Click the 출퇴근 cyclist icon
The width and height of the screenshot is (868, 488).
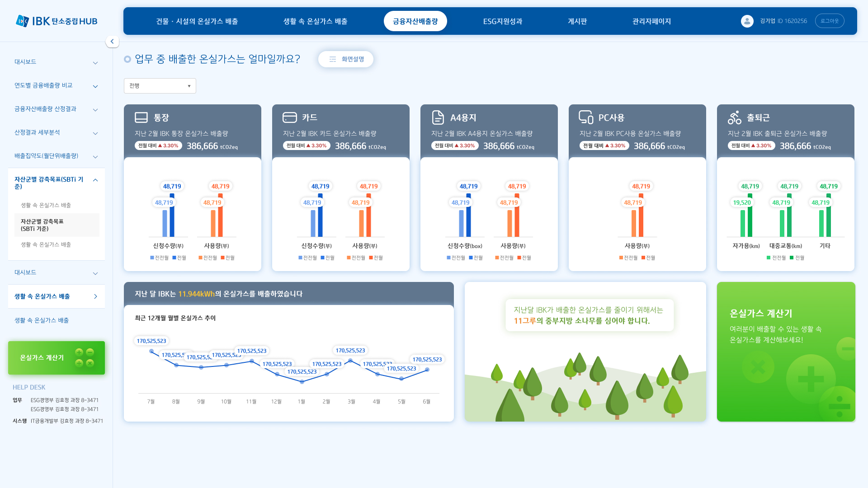click(735, 117)
